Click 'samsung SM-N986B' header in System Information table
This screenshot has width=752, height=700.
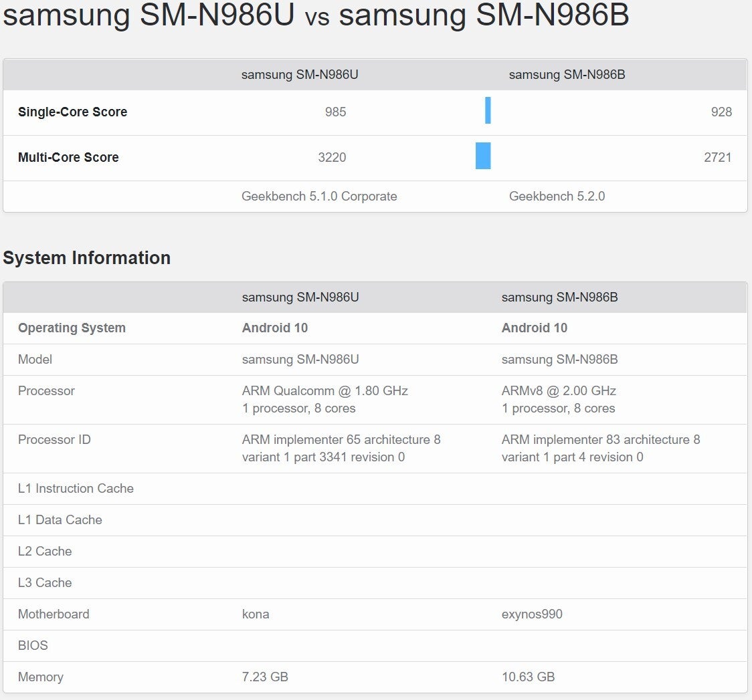(x=560, y=297)
